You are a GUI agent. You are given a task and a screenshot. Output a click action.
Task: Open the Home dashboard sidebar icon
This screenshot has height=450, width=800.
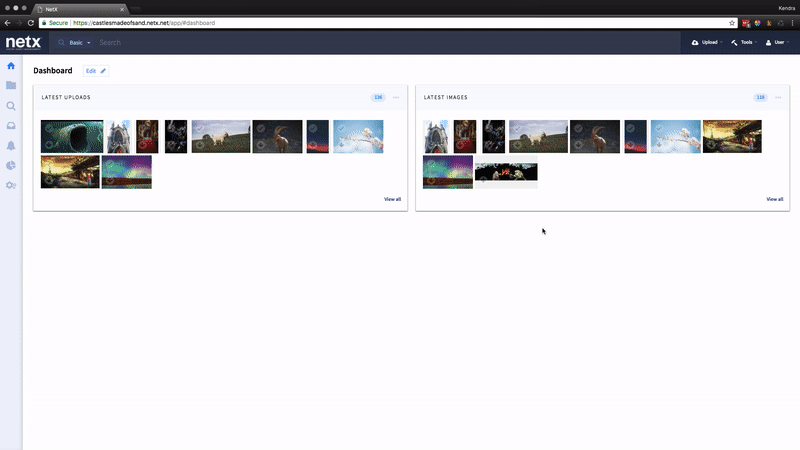coord(11,66)
